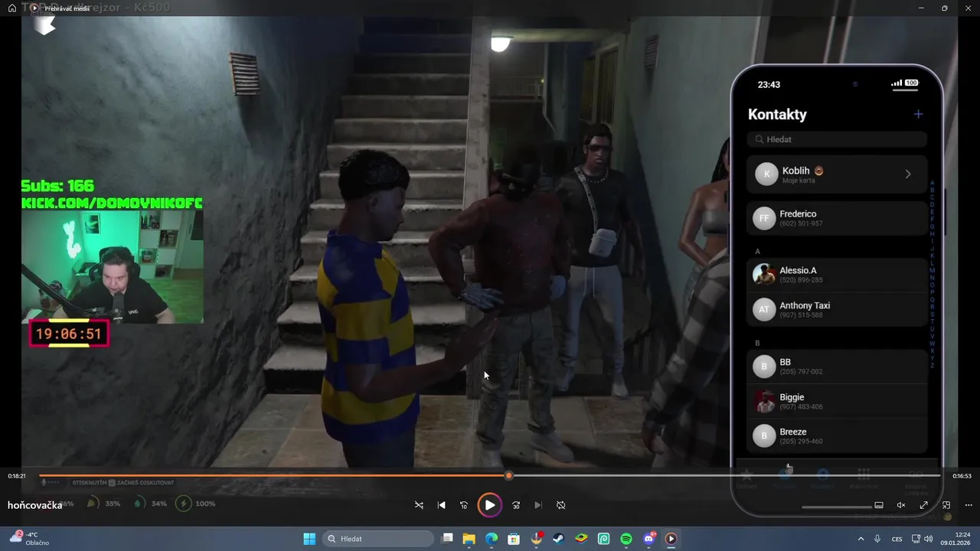Jump to the previous track

click(441, 505)
